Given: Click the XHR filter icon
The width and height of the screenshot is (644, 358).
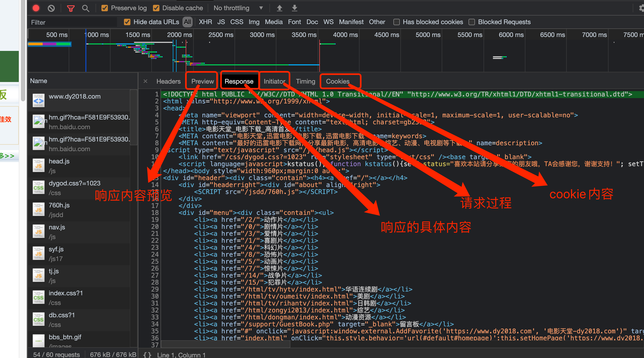Looking at the screenshot, I should coord(204,22).
